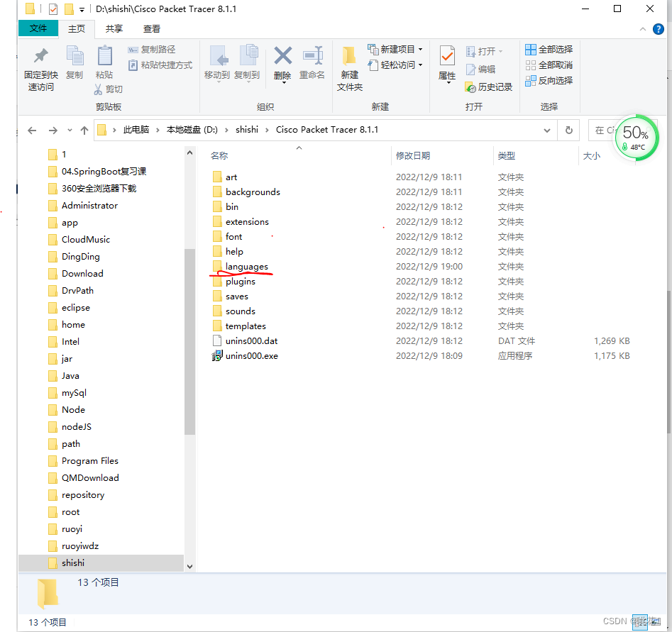Click 此电脑 breadcrumb in address bar
This screenshot has height=632, width=672.
[x=136, y=130]
